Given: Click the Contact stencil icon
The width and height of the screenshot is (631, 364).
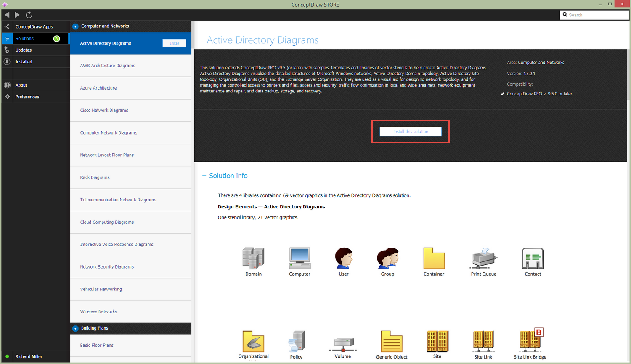Looking at the screenshot, I should [x=533, y=258].
